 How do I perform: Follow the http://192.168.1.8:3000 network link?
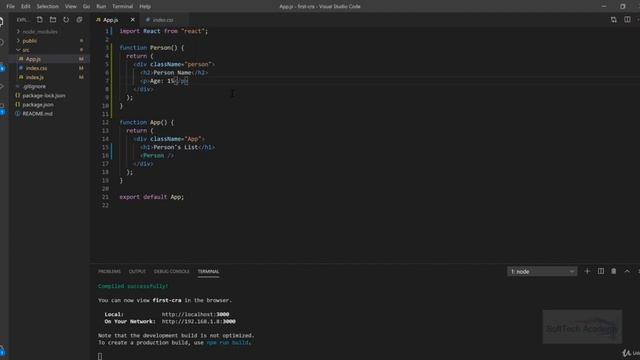[199, 322]
